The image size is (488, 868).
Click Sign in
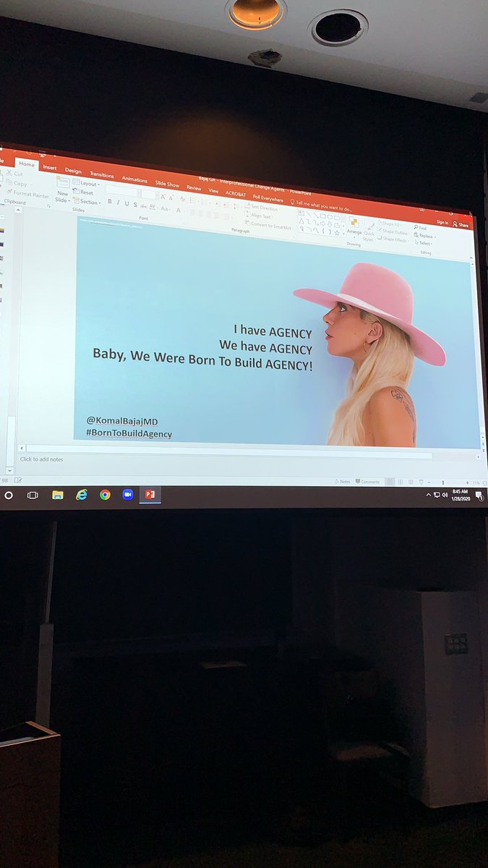click(442, 223)
